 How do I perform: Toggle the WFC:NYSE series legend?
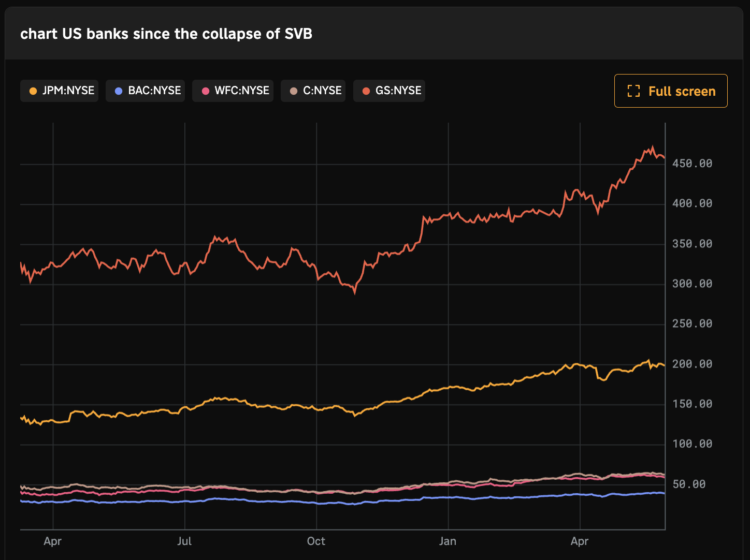pyautogui.click(x=233, y=91)
